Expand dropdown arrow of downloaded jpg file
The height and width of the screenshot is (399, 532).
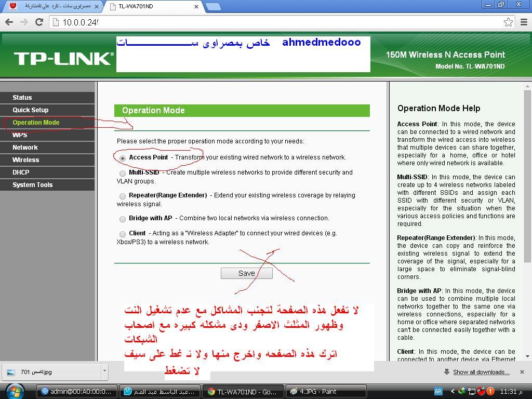click(104, 372)
